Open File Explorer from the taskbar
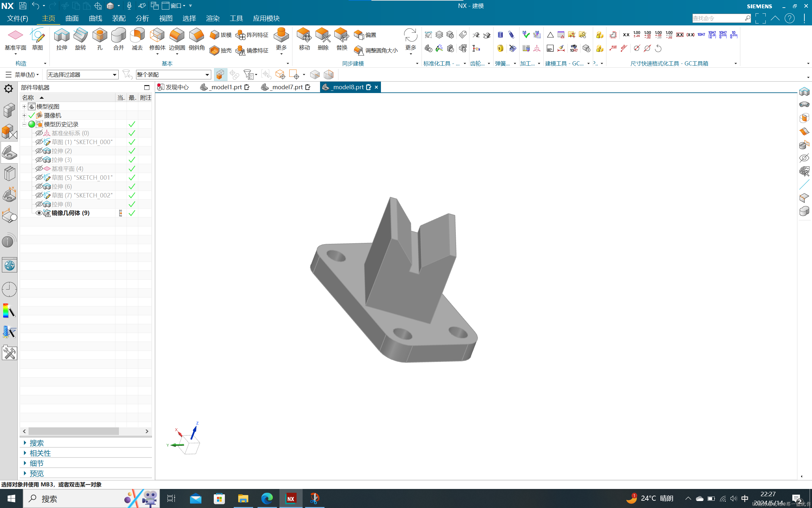This screenshot has width=812, height=508. pos(243,498)
